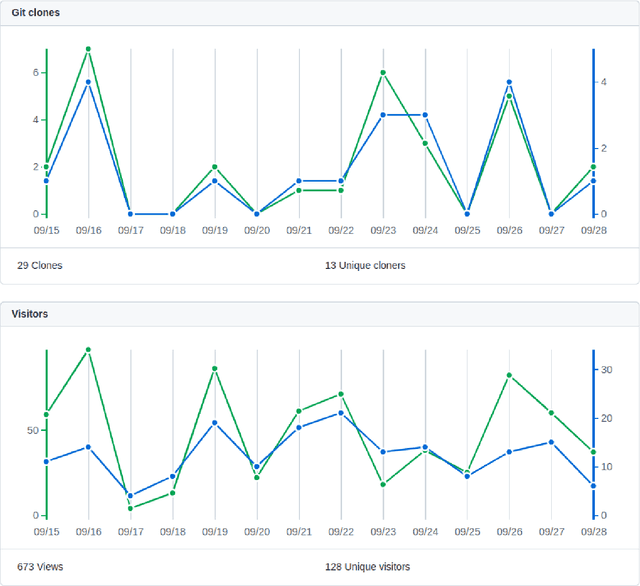Select the green views point on 09/19
This screenshot has width=640, height=586.
214,368
